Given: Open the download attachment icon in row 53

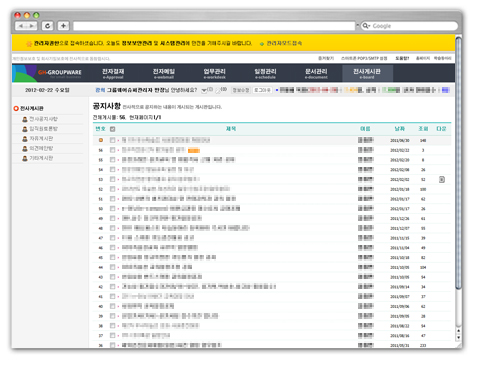Looking at the screenshot, I should pyautogui.click(x=442, y=180).
